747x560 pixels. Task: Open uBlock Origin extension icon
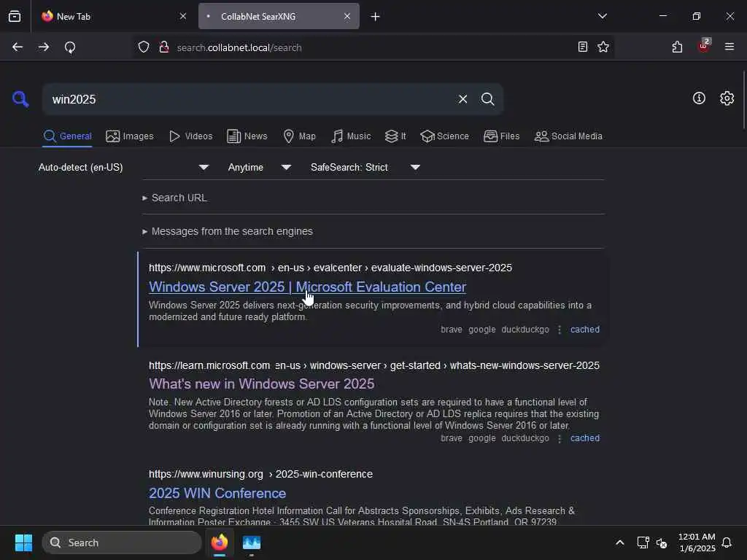pos(704,46)
